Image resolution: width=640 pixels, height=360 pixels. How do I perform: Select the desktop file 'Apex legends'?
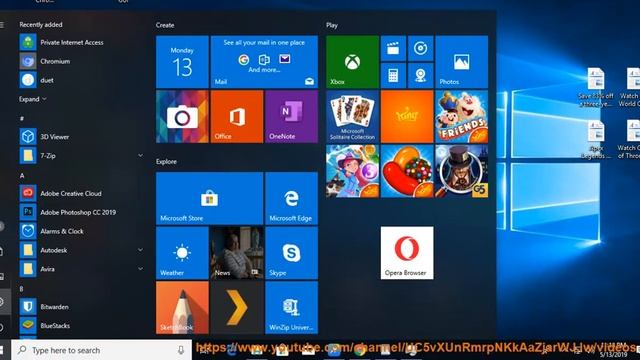[596, 139]
